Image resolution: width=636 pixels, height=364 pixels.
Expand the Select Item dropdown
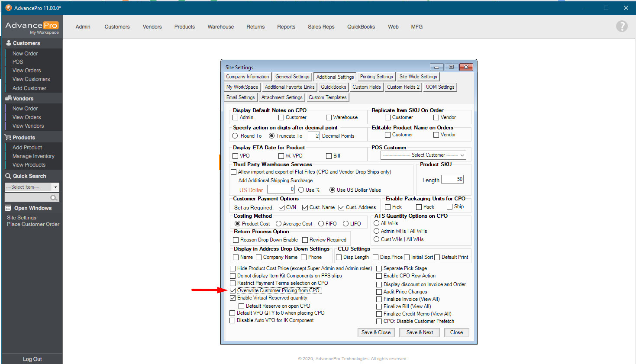point(55,187)
